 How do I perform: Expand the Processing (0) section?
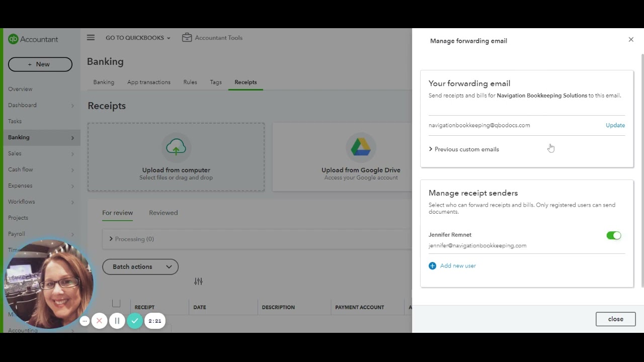pyautogui.click(x=132, y=239)
